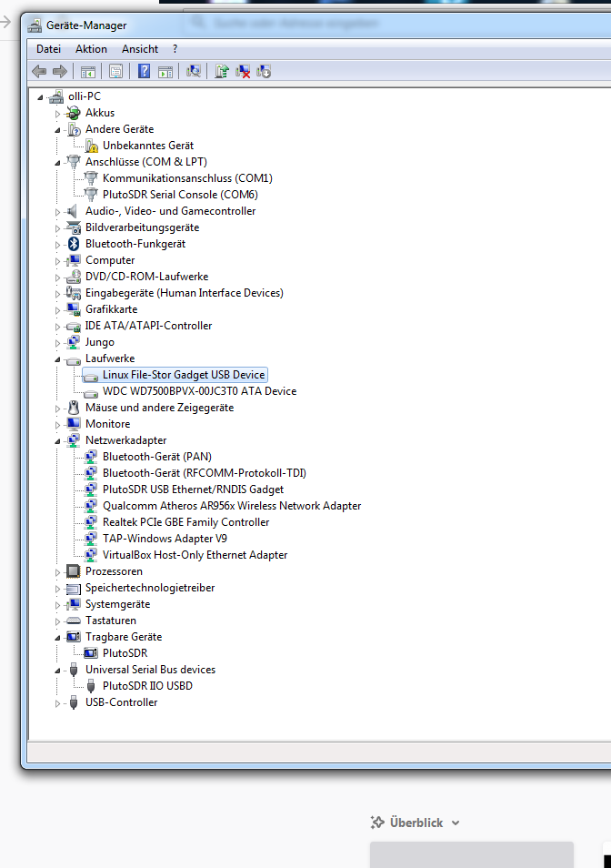Select the IDE ATA/ATAPI-Controller row

(148, 326)
